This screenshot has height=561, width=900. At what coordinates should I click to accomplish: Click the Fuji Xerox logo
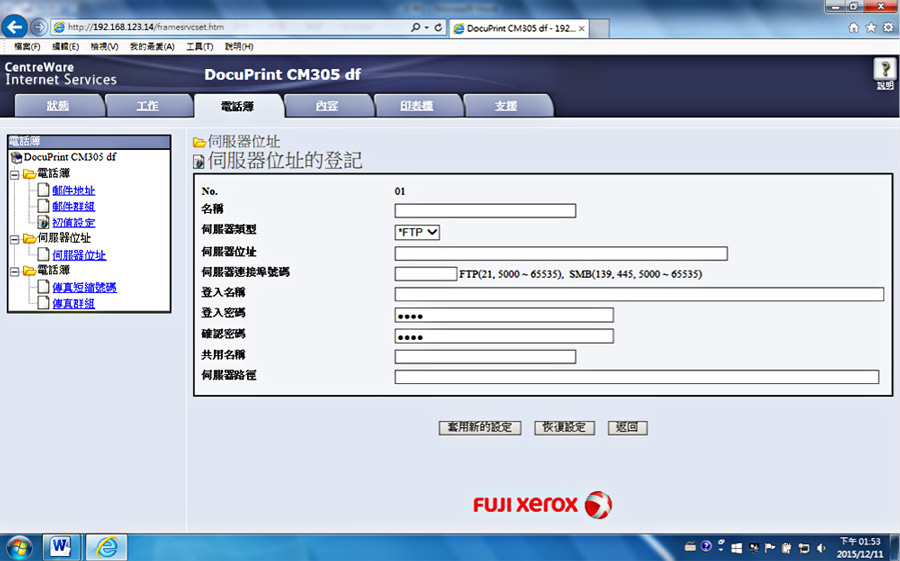click(542, 505)
